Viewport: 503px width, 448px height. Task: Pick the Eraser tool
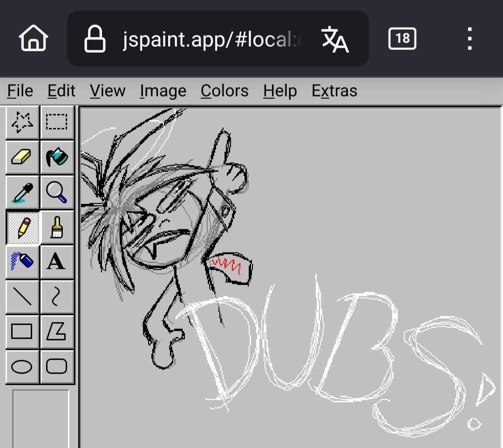coord(22,157)
